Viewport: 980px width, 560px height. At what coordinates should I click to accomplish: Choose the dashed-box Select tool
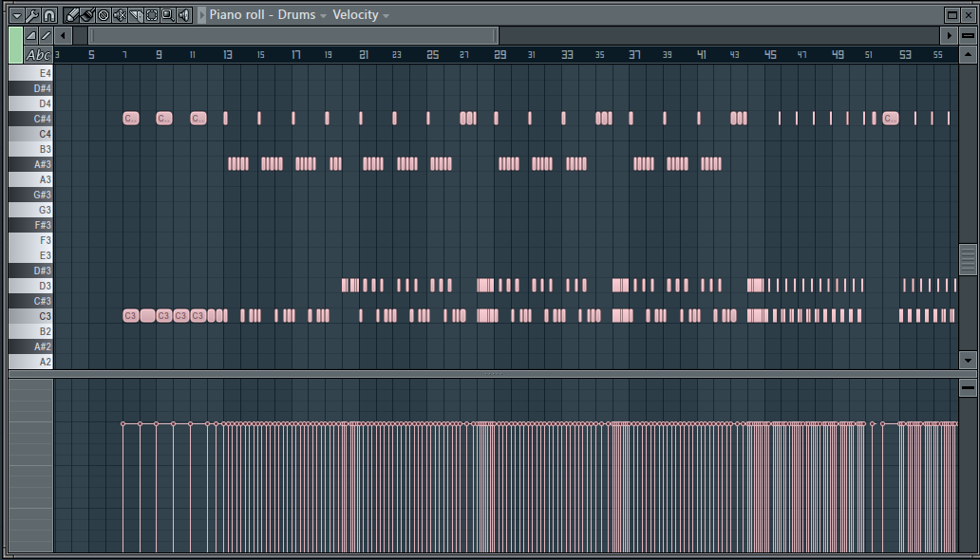152,15
